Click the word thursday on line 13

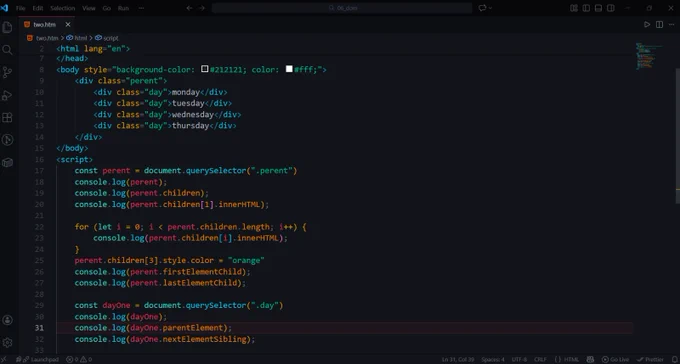(x=190, y=126)
